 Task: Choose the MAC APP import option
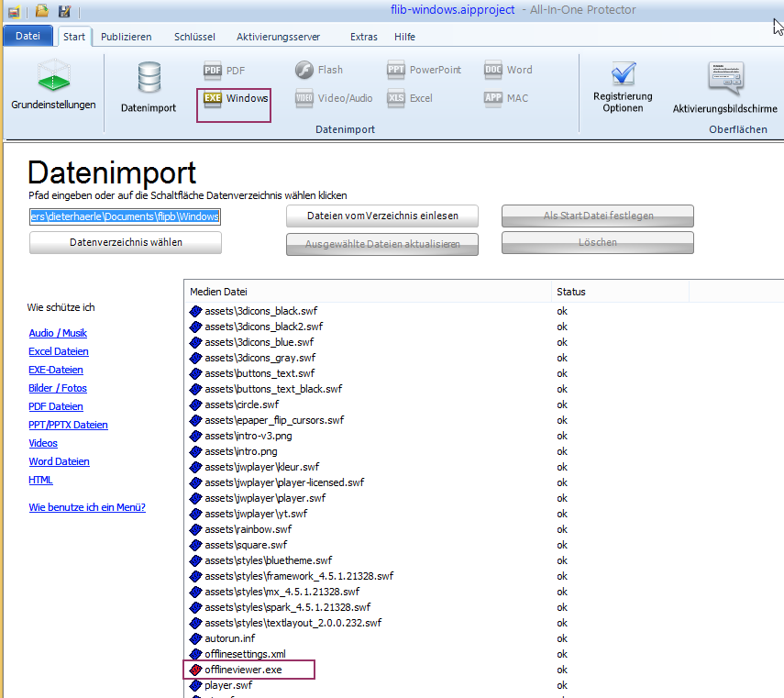506,98
